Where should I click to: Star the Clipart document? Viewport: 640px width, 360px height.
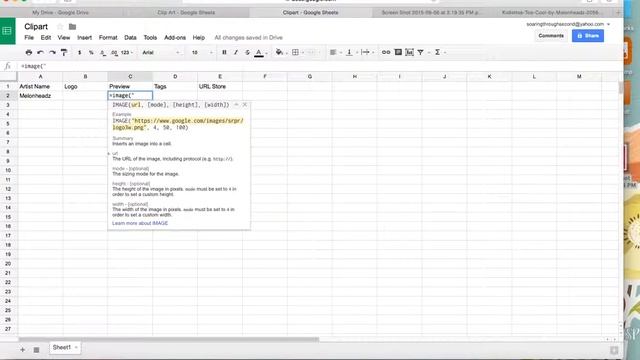coord(60,27)
